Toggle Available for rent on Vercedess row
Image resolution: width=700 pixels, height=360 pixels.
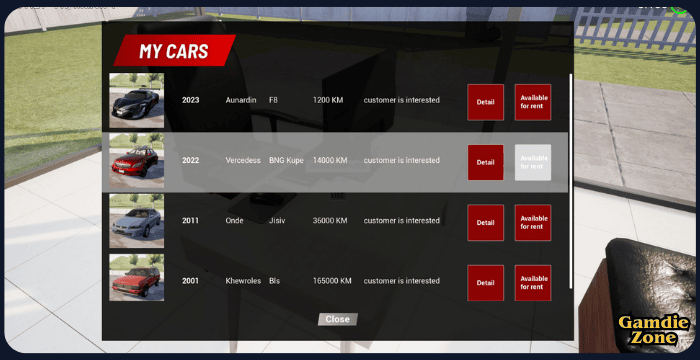(x=533, y=163)
